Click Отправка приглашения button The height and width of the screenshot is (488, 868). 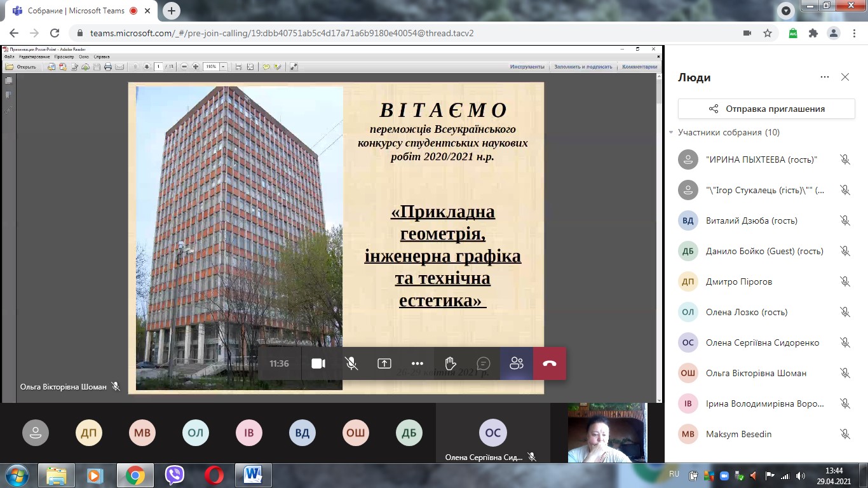(766, 109)
